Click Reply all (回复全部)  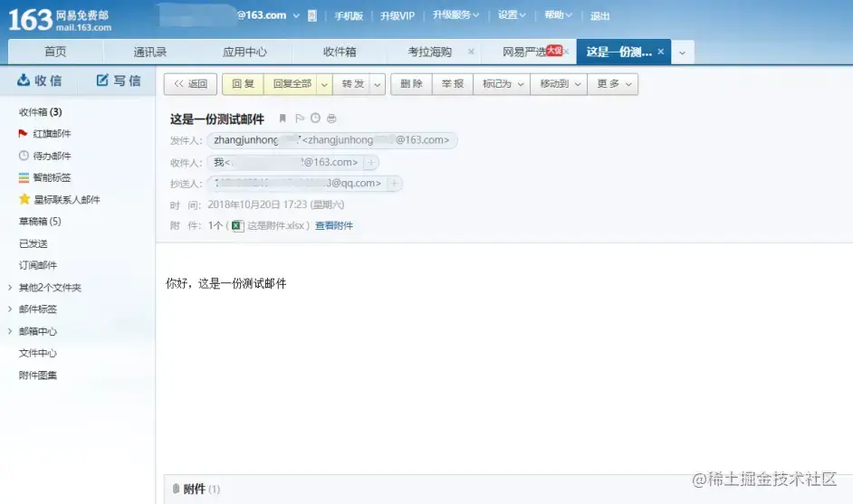292,84
